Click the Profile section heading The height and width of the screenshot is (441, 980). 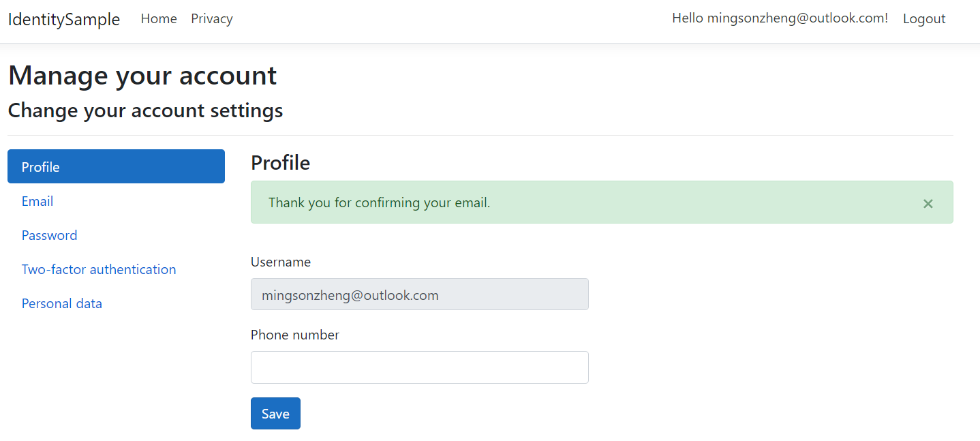pos(280,163)
